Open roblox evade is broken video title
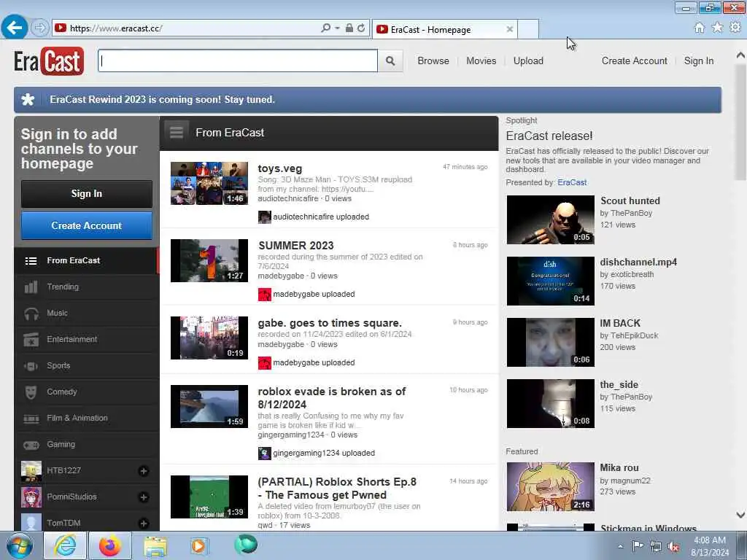This screenshot has width=747, height=560. 332,398
